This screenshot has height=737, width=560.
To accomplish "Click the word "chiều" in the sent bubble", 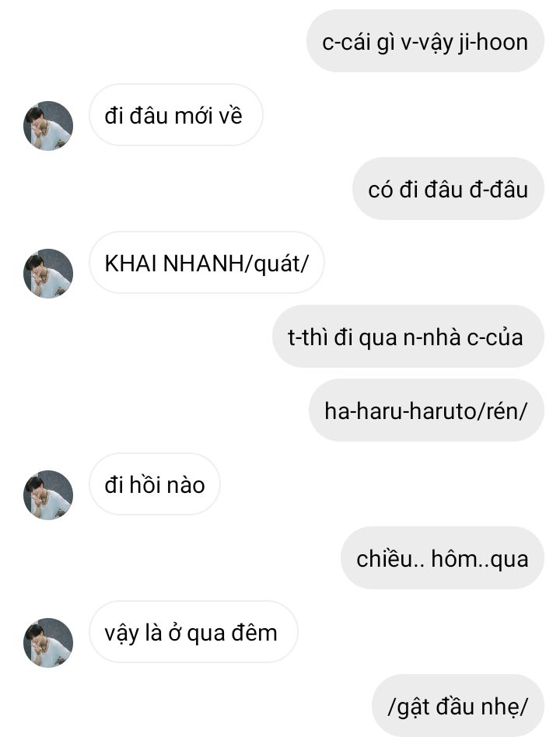I will [x=385, y=558].
